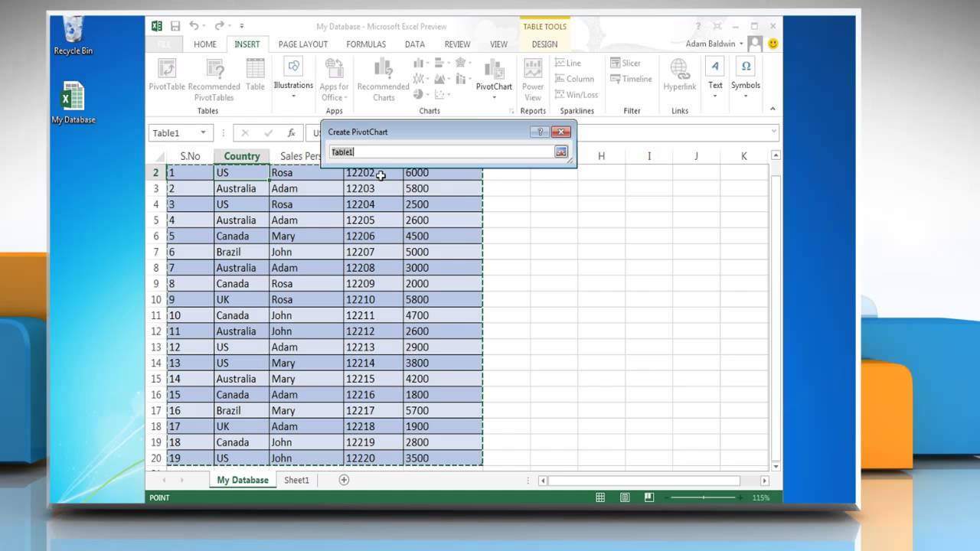Open My Database file on desktop

click(x=73, y=103)
